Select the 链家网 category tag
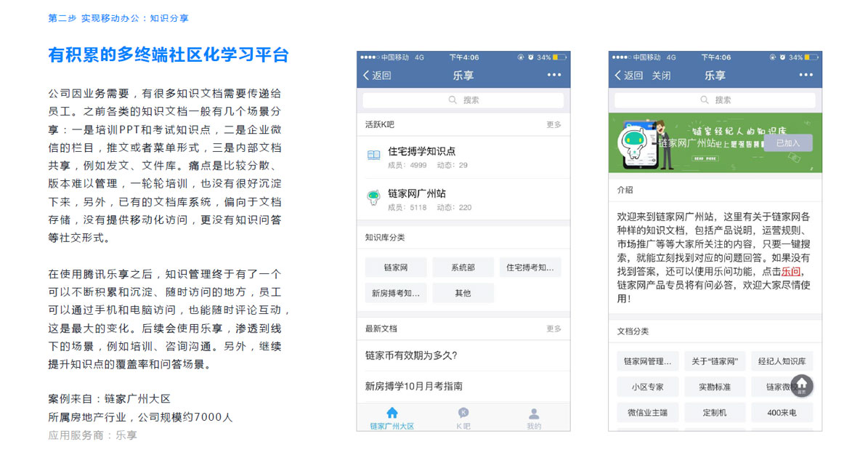Image resolution: width=868 pixels, height=455 pixels. point(396,267)
